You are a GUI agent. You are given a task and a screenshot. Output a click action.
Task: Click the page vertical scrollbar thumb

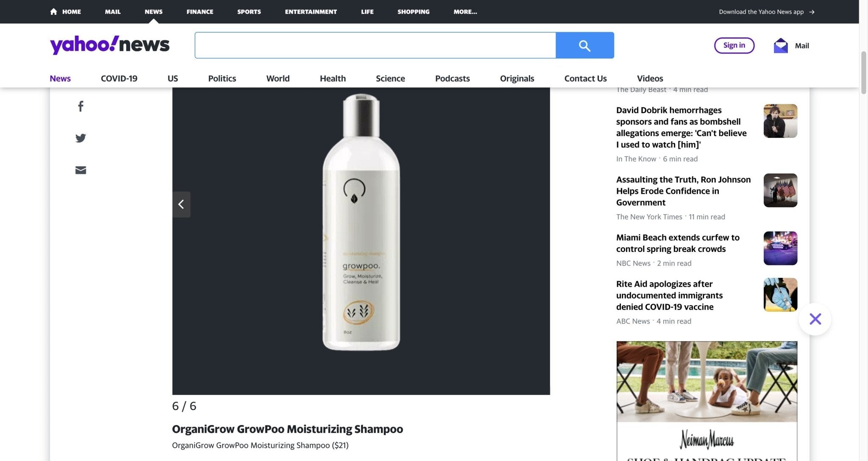tap(863, 72)
